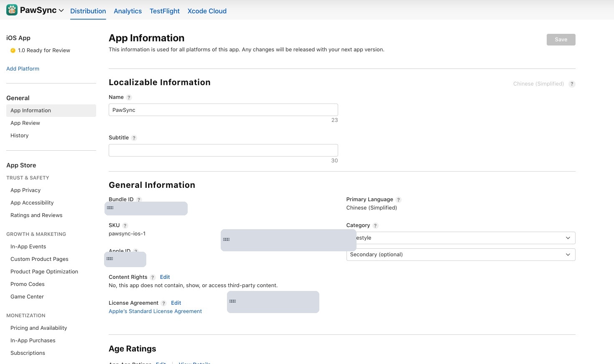Click the third-party content statement text

pyautogui.click(x=193, y=286)
